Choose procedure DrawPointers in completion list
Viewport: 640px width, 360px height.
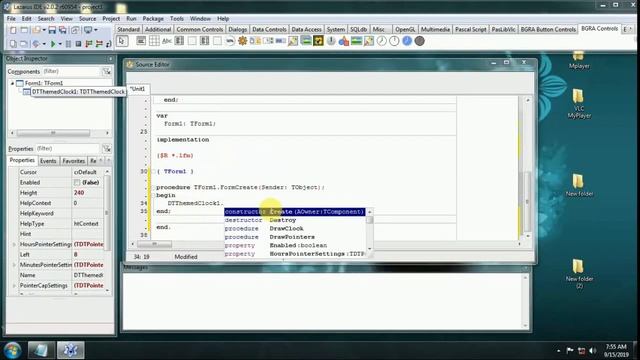click(x=294, y=237)
